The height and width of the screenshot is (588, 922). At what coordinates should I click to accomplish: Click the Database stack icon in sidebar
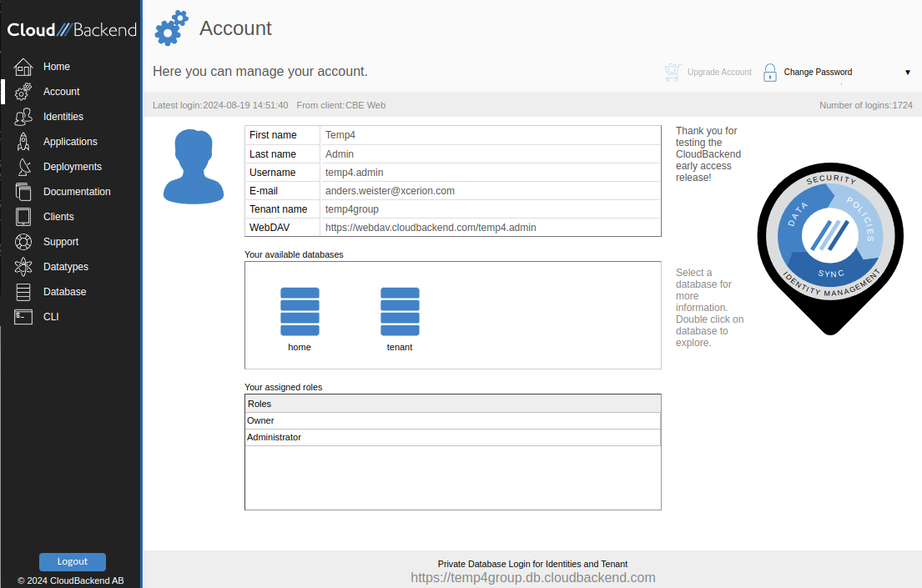tap(23, 292)
